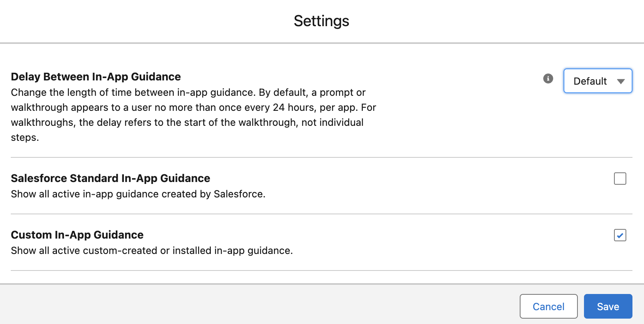The image size is (644, 324).
Task: Click the 'Default' text in the delay combo box
Action: point(590,81)
